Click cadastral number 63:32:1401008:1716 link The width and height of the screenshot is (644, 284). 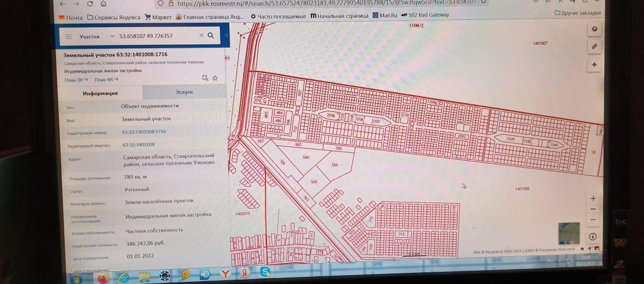click(x=144, y=132)
